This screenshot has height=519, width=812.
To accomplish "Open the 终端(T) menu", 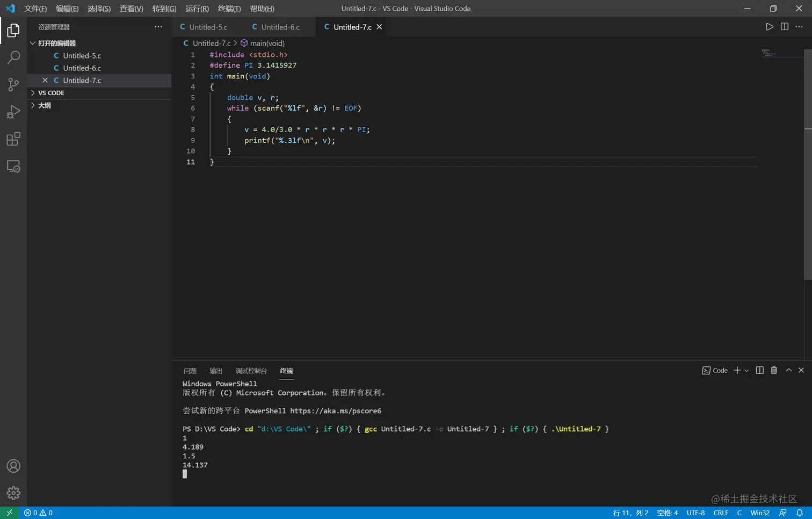I will pyautogui.click(x=229, y=9).
